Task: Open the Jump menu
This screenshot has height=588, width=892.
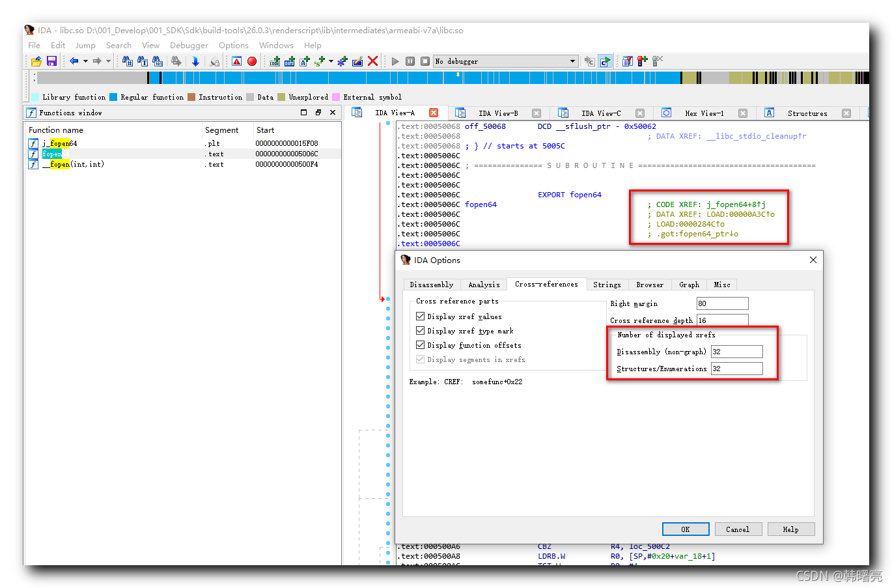Action: pos(85,46)
